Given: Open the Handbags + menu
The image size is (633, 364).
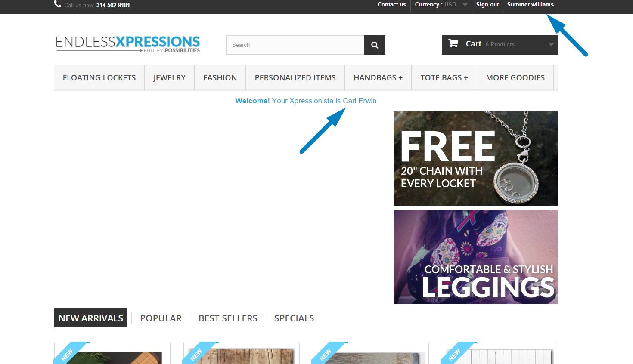Looking at the screenshot, I should (x=378, y=78).
